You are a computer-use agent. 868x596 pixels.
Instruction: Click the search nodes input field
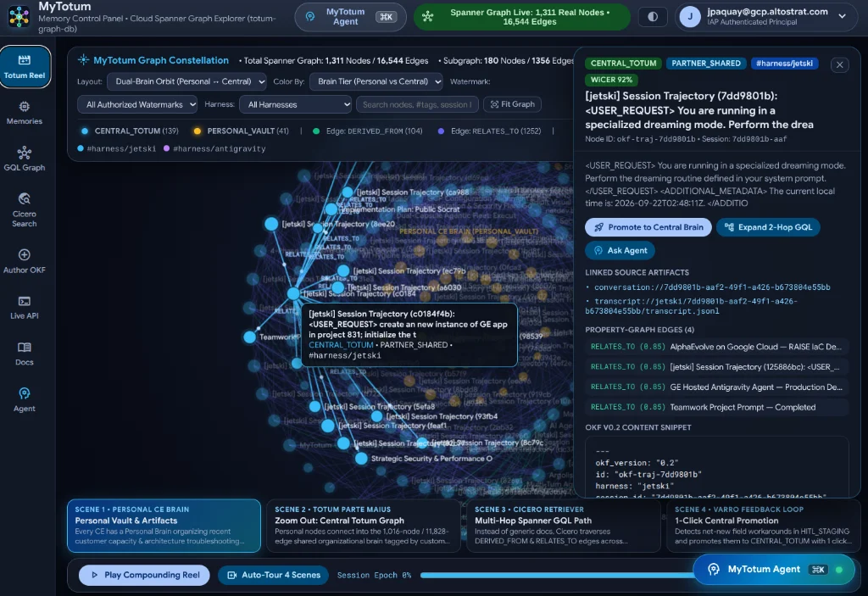(417, 104)
